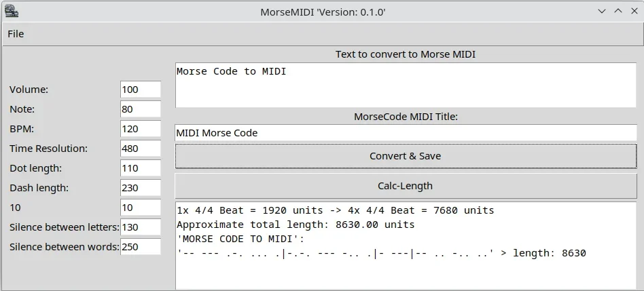Focus the BPM input box
644x291 pixels.
[x=140, y=129]
